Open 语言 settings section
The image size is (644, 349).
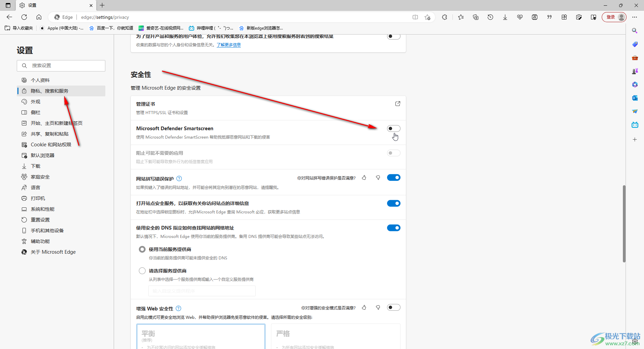61,188
